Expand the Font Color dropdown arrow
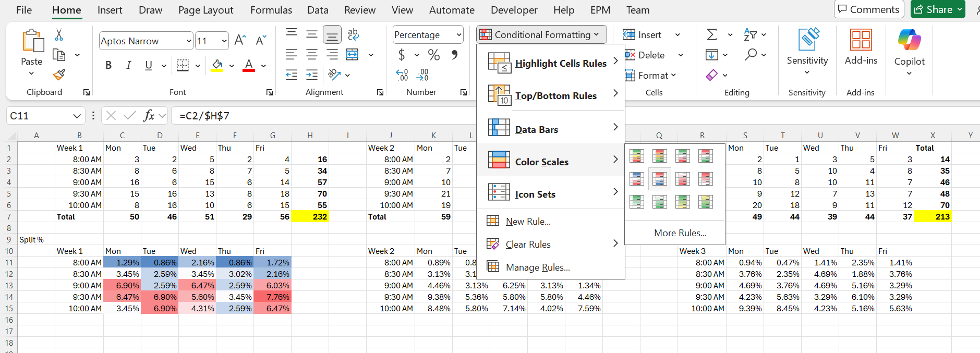 (x=263, y=66)
